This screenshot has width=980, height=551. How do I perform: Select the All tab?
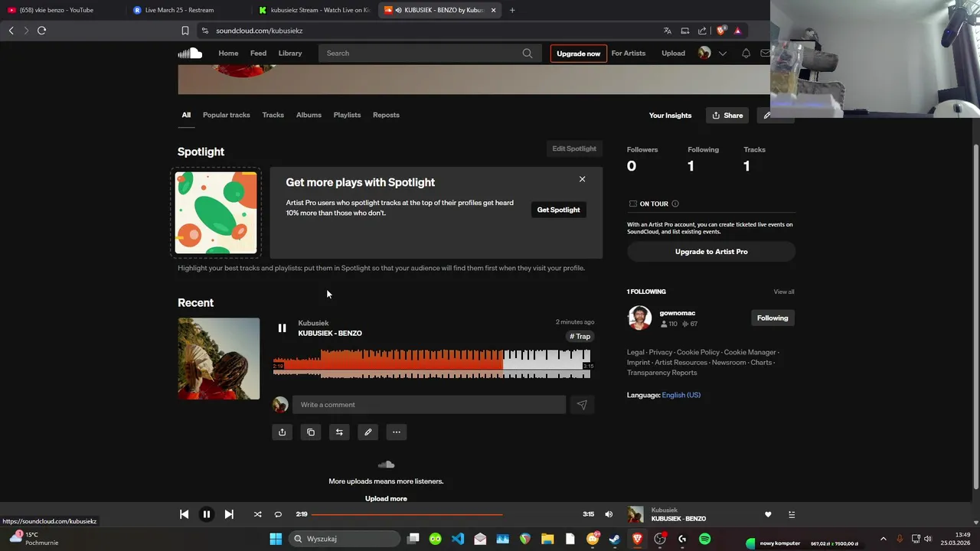(x=186, y=115)
